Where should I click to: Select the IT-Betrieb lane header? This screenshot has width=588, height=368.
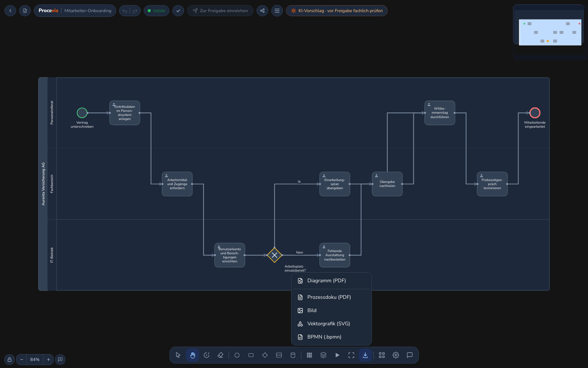pyautogui.click(x=52, y=255)
